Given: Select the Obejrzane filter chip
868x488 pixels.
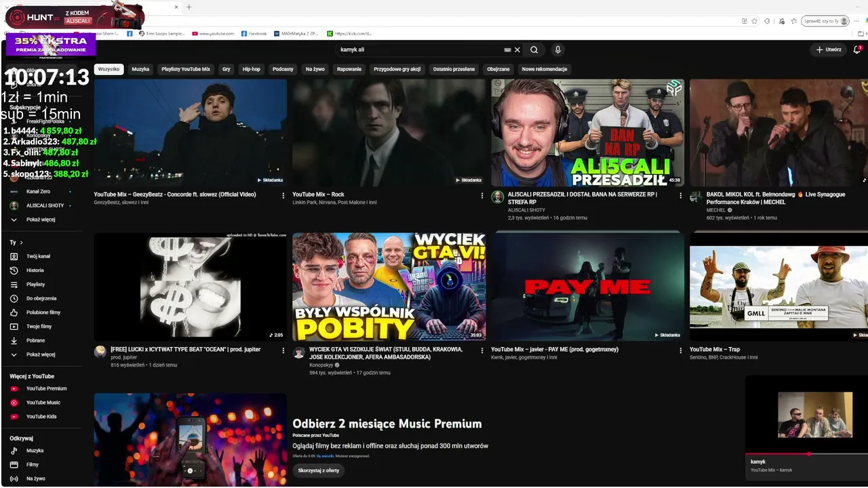Looking at the screenshot, I should click(x=498, y=69).
